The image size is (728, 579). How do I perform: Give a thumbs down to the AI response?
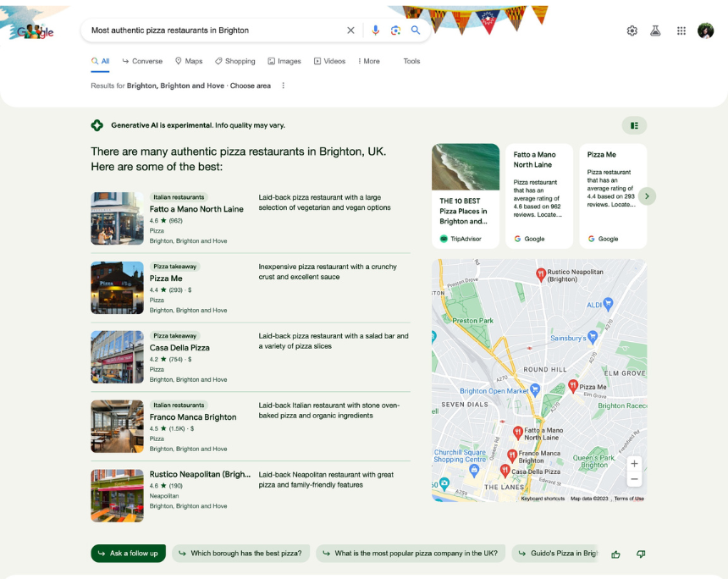[x=641, y=554]
